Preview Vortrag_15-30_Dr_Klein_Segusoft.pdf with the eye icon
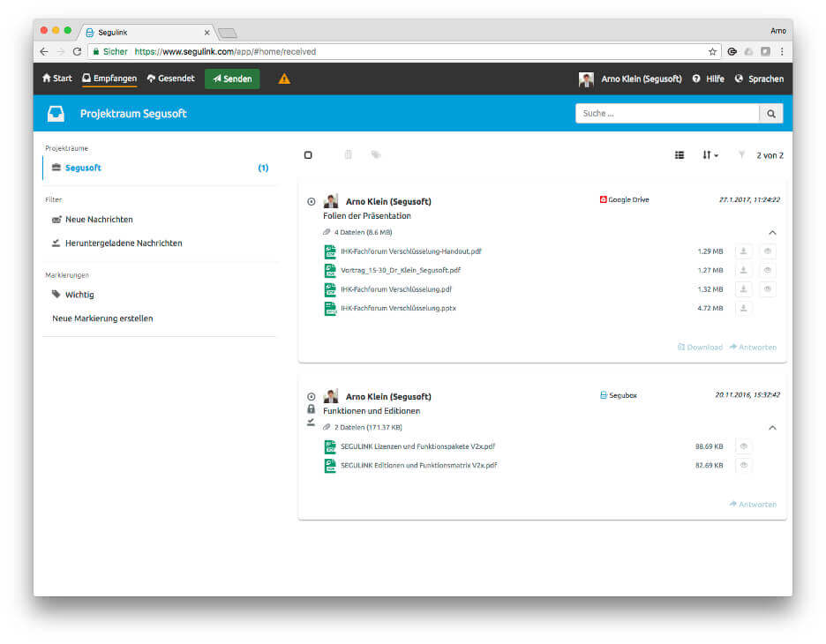Screen dimensions: 826x644 [767, 270]
